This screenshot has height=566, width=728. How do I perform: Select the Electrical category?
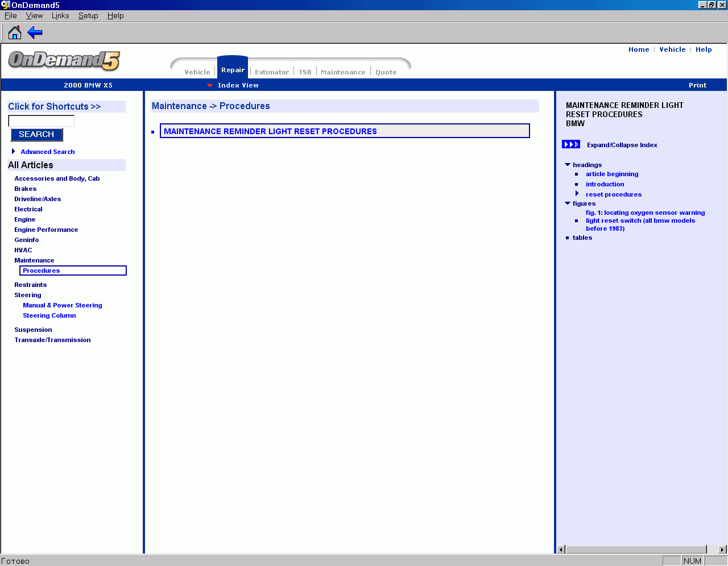point(28,209)
